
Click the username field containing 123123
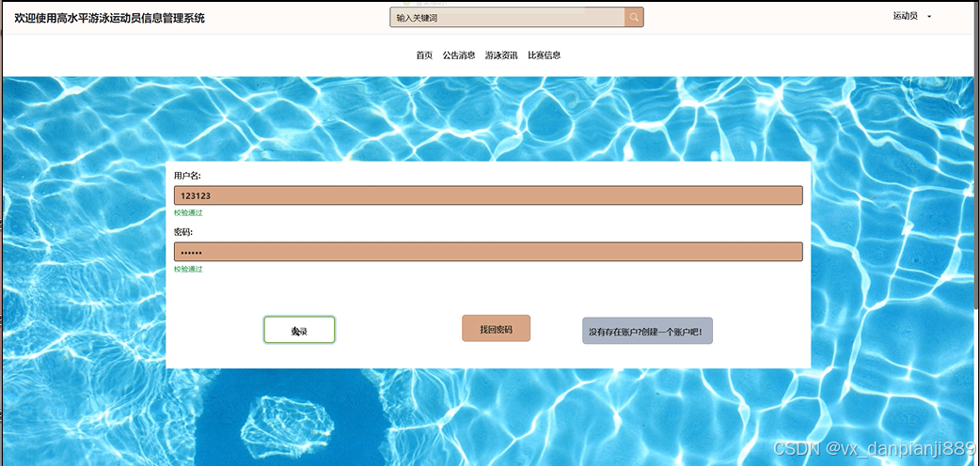[488, 195]
